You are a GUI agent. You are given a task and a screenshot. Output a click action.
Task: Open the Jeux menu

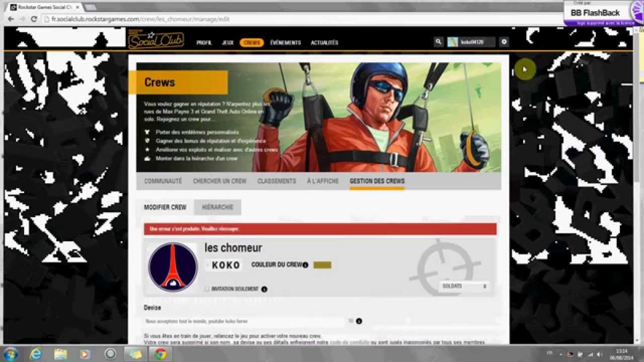(227, 43)
